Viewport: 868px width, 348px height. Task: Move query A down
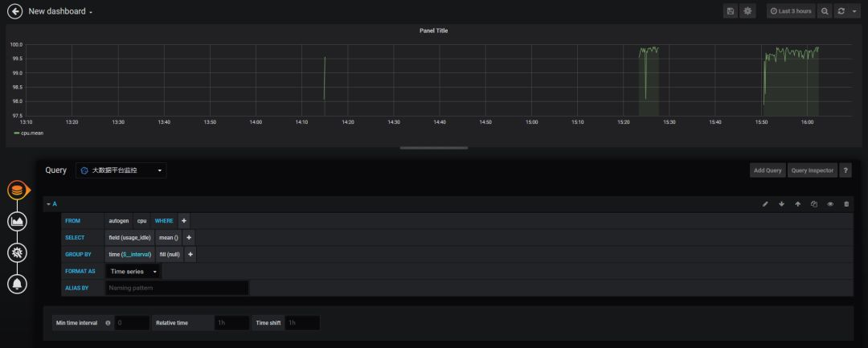coord(782,204)
